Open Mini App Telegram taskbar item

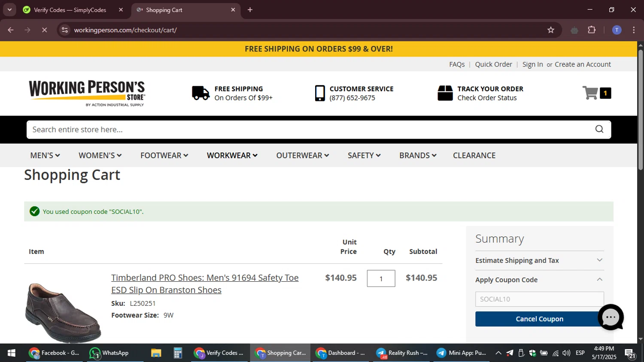(462, 353)
